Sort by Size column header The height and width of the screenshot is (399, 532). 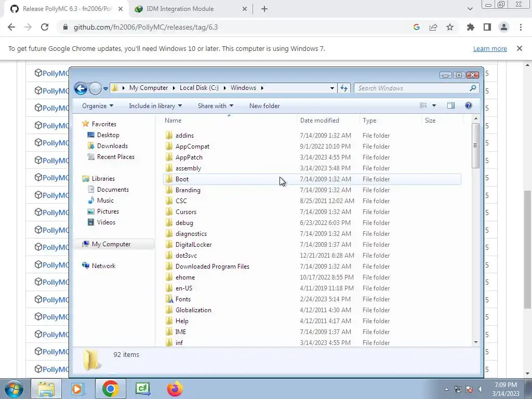430,121
